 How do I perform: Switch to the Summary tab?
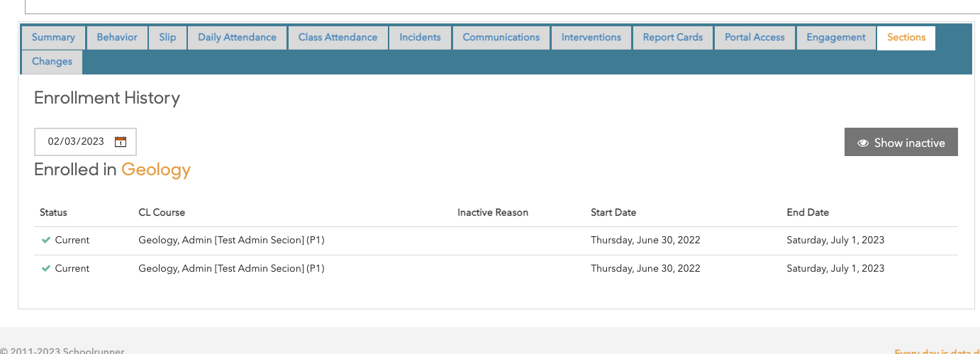pyautogui.click(x=53, y=38)
